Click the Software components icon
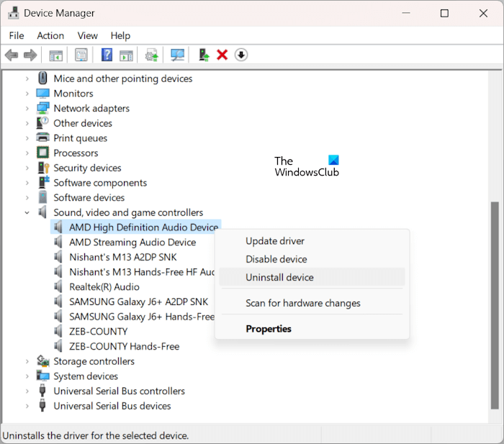Screen dimensions: 504x444 click(44, 182)
